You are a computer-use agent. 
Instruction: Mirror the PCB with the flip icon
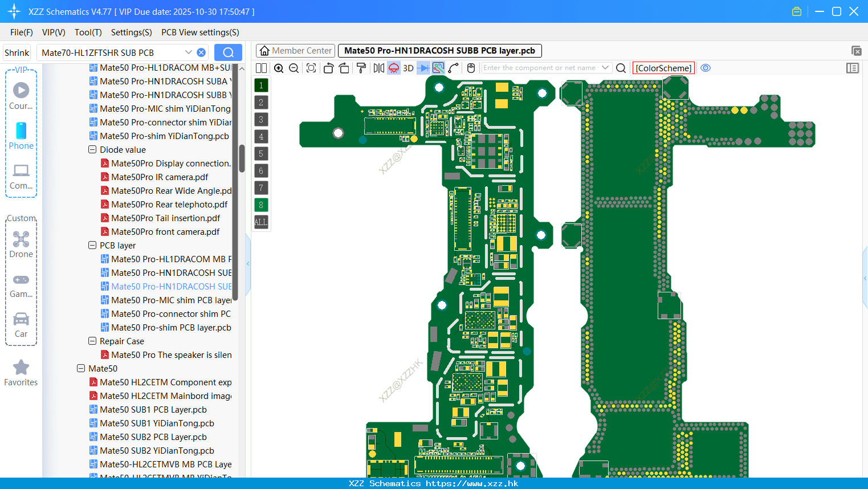379,68
